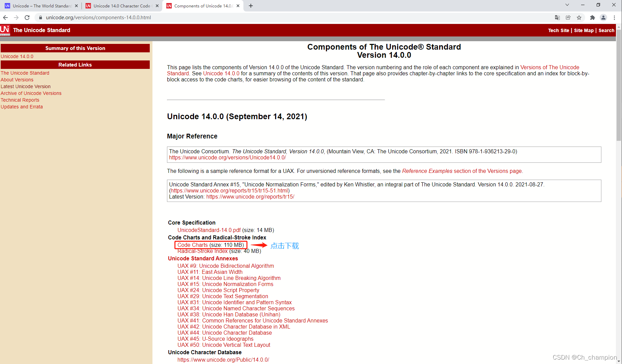Open sidebar link 'Updates and Errata'
Viewport: 622px width, 364px height.
(x=22, y=107)
